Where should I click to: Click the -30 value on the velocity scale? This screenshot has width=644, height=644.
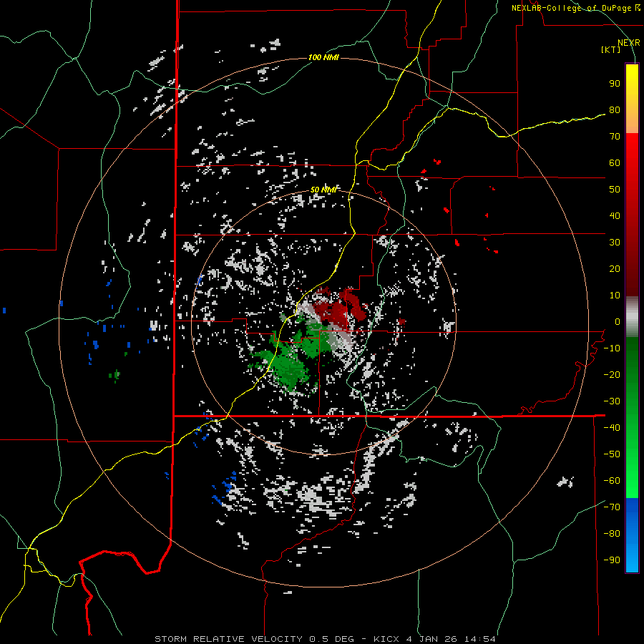point(612,401)
